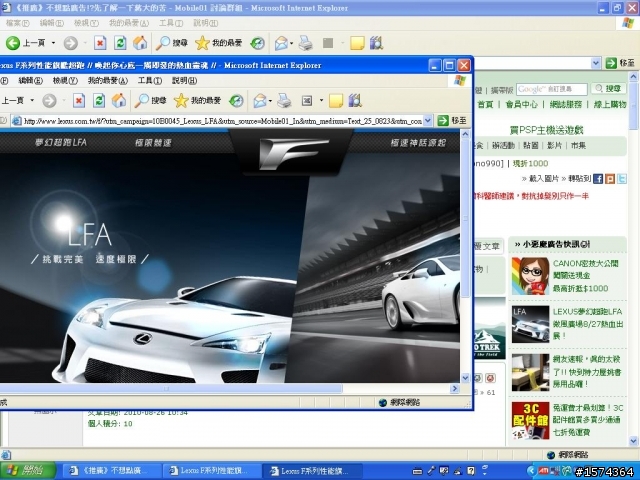Open Mail icon in Lexus window
640x480 pixels.
(260, 100)
